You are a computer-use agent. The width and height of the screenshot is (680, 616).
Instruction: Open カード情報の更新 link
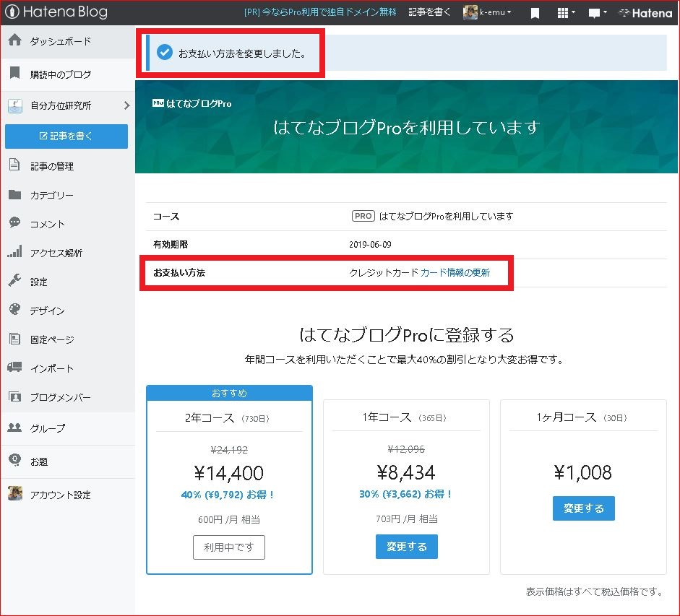tap(455, 272)
